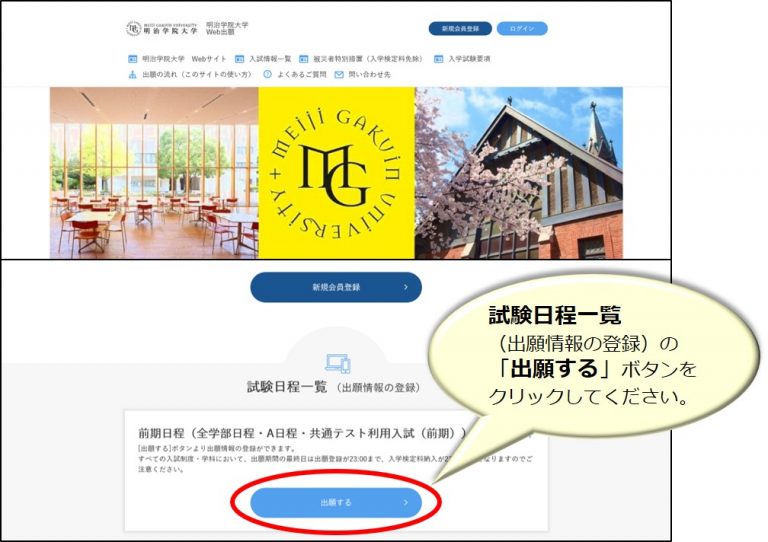Screen dimensions: 768x542
Task: Open よくあるご質問 link
Action: pyautogui.click(x=301, y=74)
